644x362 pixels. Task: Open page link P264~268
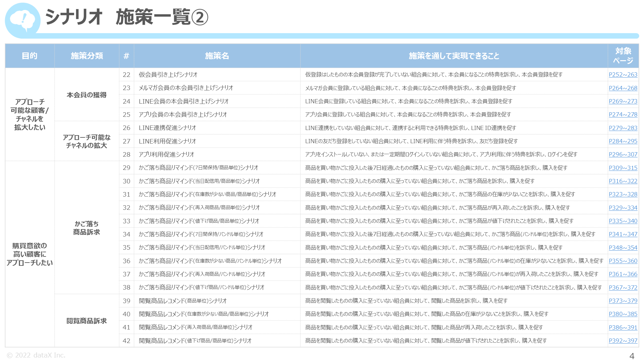coord(623,88)
